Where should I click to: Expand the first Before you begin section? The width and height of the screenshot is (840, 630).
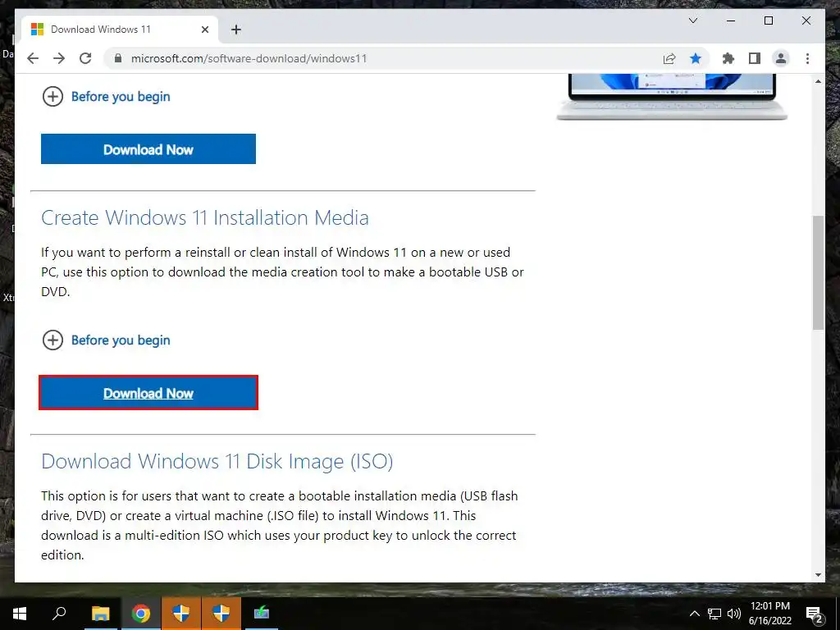coord(106,97)
